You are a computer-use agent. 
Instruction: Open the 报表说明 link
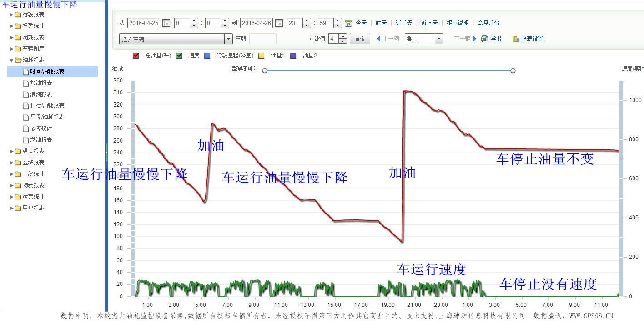click(x=458, y=23)
